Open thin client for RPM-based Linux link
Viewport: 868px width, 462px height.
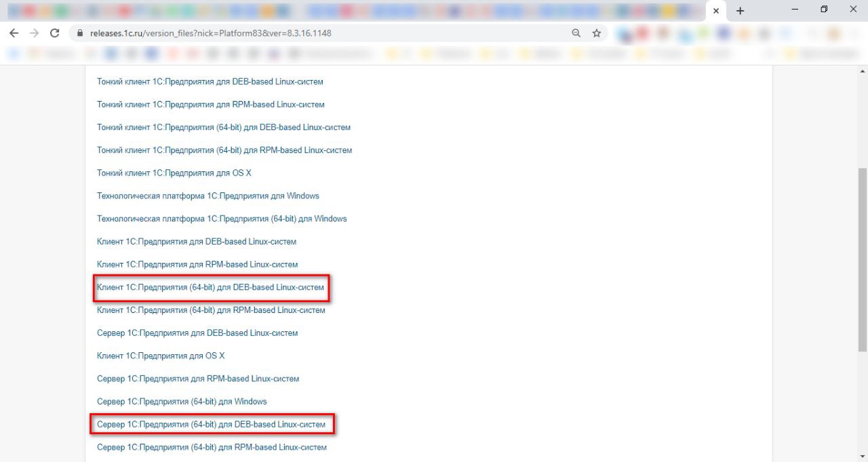click(x=211, y=104)
